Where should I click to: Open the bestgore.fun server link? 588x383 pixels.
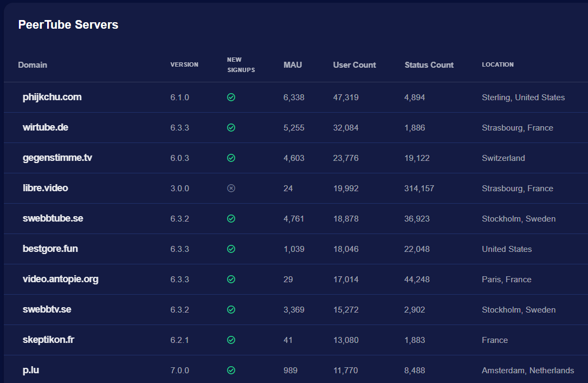pos(50,249)
